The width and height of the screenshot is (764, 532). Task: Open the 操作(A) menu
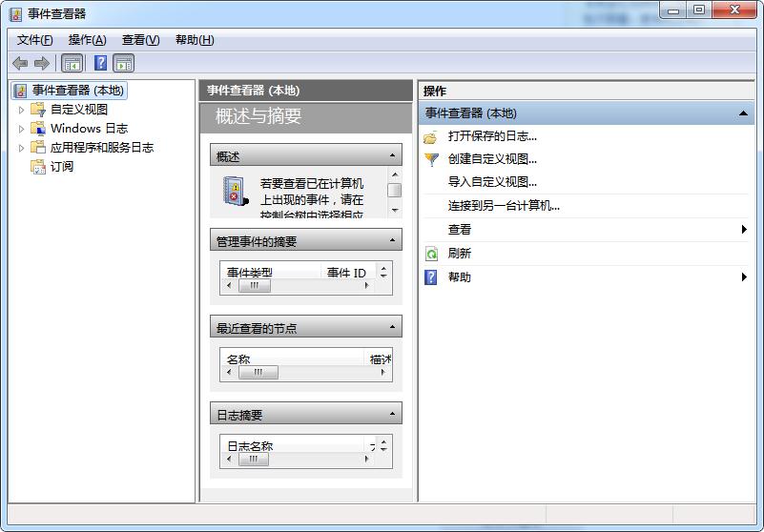(x=87, y=40)
